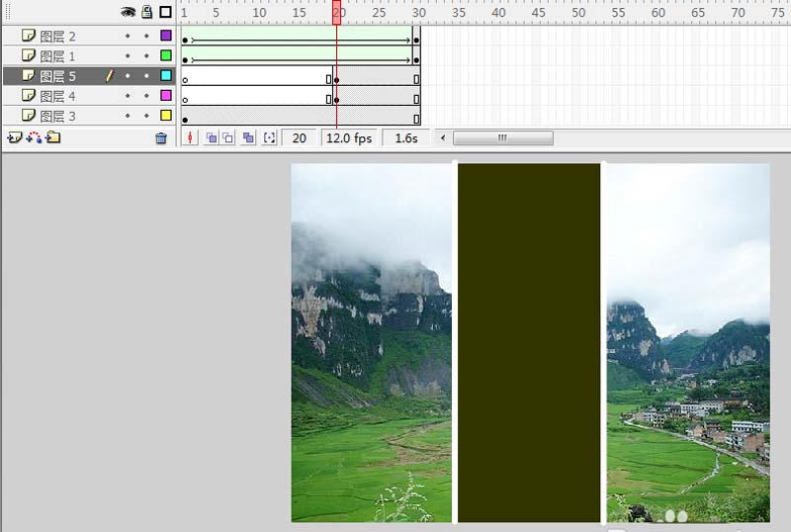
Task: Click purple outline swatch of 图层 2
Action: click(x=166, y=36)
